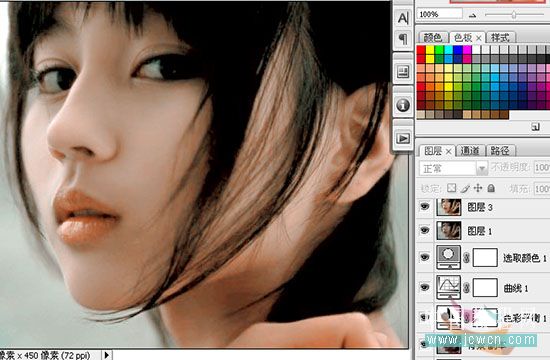Hide the 图层 1 layer via eye icon
Image resolution: width=550 pixels, height=360 pixels.
tap(424, 230)
